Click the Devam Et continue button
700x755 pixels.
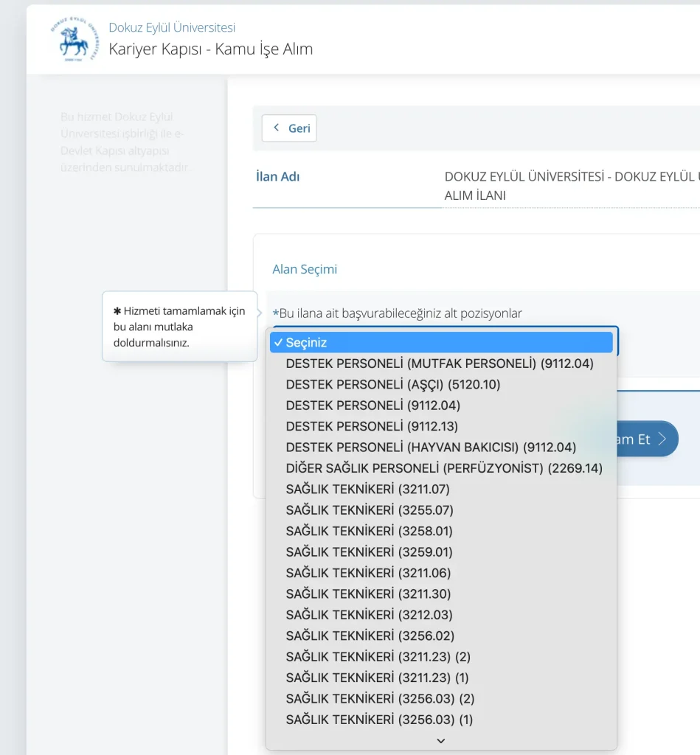[x=648, y=439]
